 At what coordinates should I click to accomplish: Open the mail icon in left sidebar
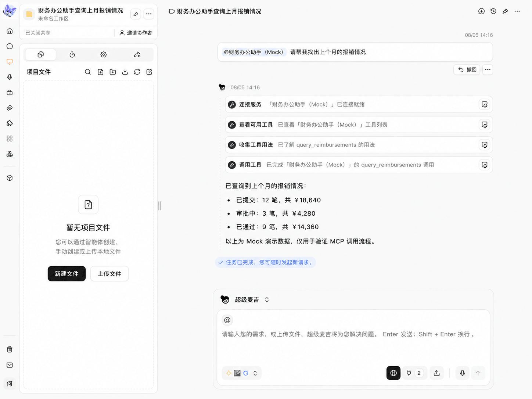coord(10,365)
